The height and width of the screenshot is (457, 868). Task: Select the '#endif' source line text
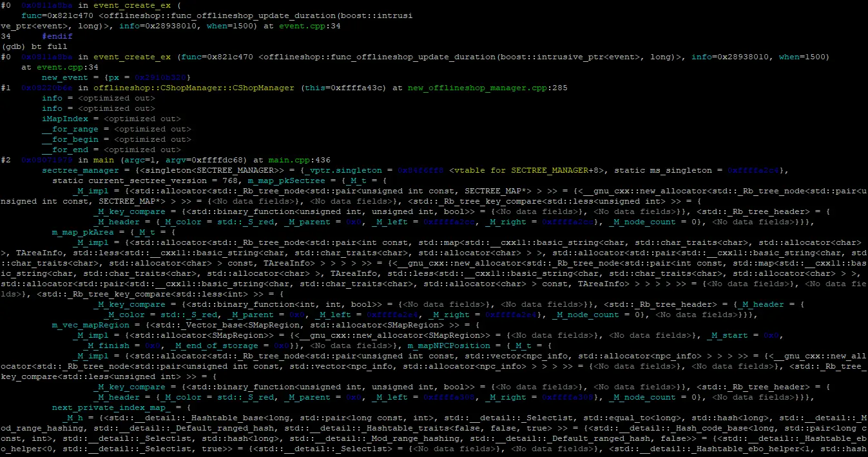pyautogui.click(x=57, y=36)
